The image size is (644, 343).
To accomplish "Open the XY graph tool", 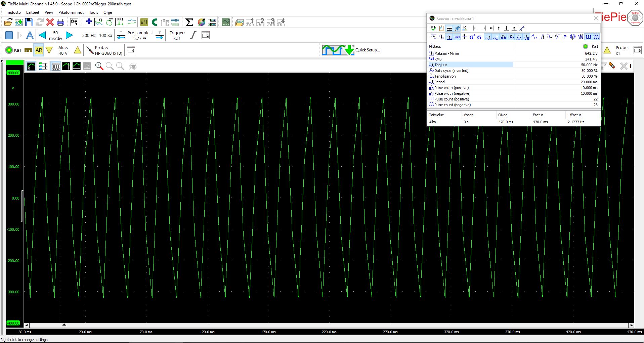I will (109, 22).
